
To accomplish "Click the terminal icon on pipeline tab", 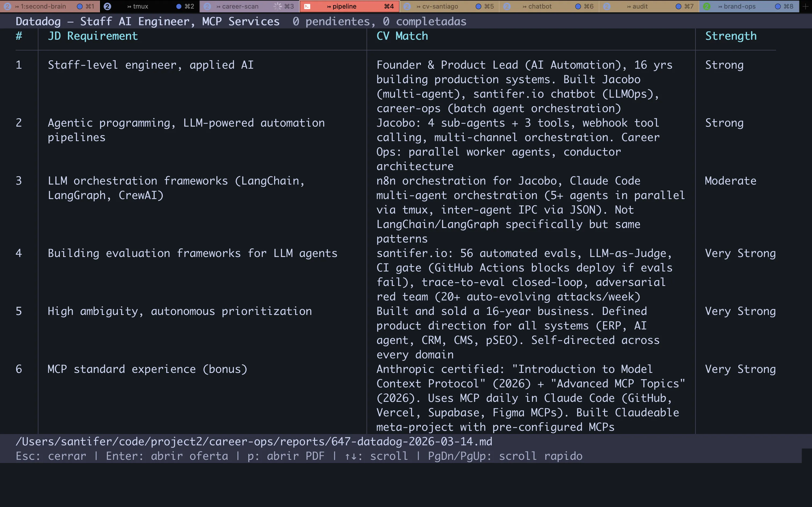I will click(307, 6).
